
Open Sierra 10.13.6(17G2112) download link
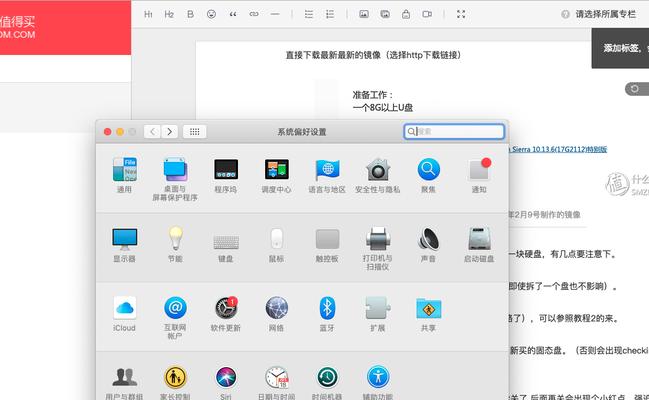tap(558, 149)
